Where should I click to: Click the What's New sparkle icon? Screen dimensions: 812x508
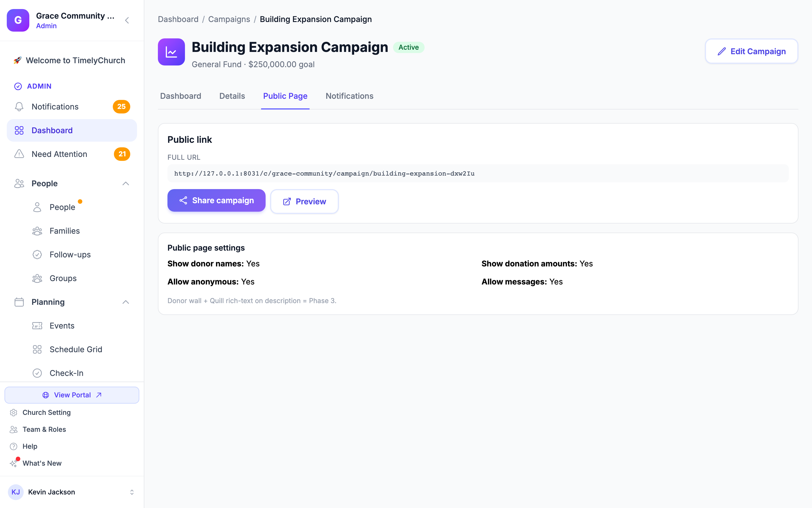(14, 463)
